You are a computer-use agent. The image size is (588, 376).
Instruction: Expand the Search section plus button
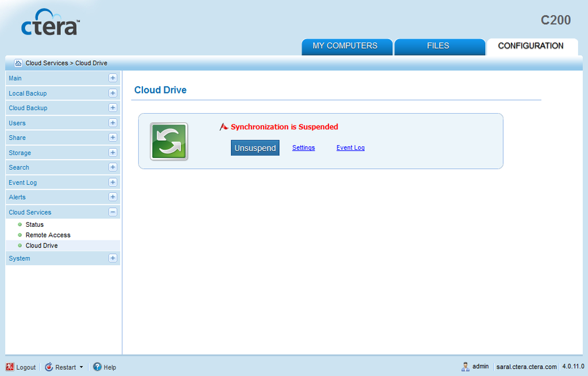pyautogui.click(x=113, y=167)
